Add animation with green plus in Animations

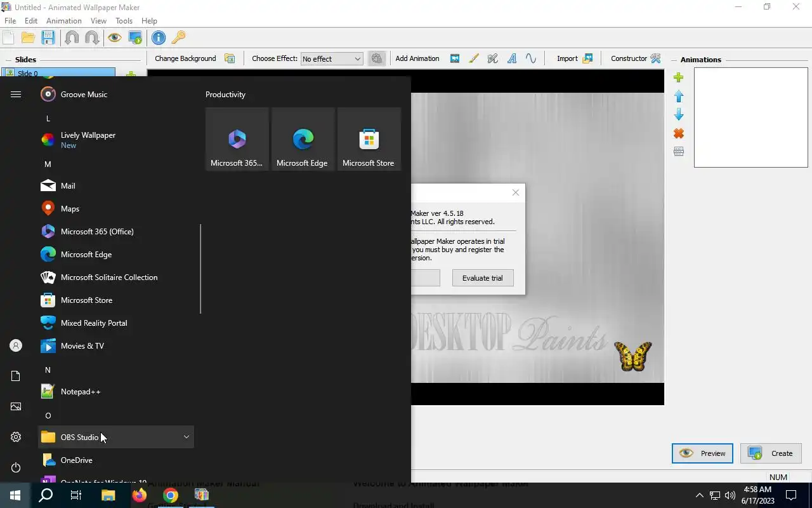tap(679, 77)
